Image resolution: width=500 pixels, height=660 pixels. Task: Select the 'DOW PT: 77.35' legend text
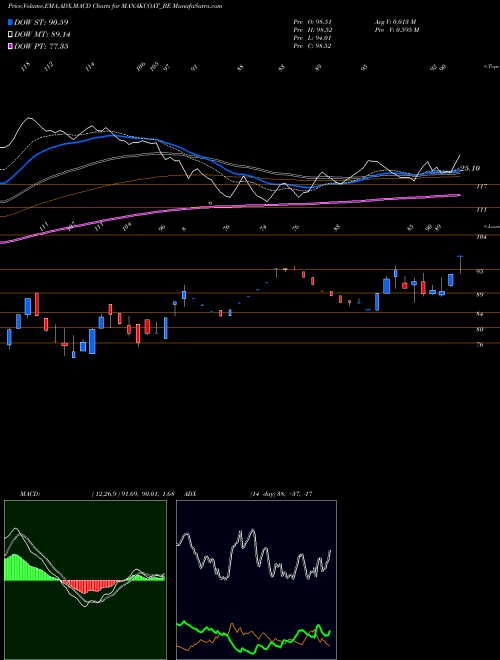(x=41, y=46)
